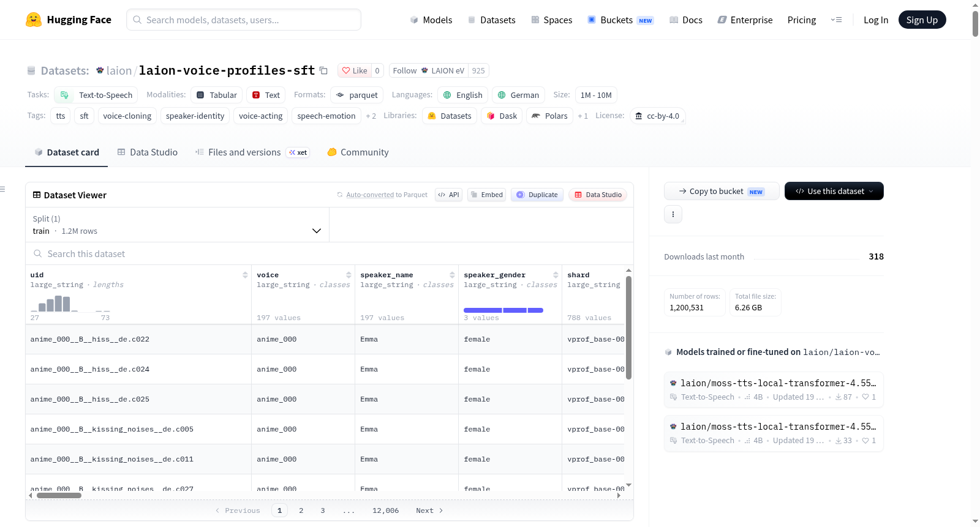The image size is (980, 527).
Task: Click the laion organization avatar icon
Action: pos(100,70)
